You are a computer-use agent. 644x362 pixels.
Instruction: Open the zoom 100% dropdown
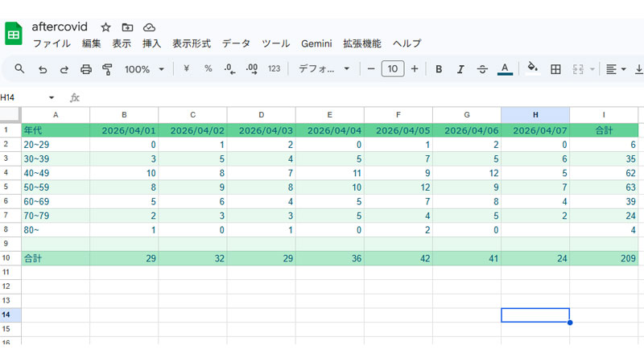click(x=144, y=69)
